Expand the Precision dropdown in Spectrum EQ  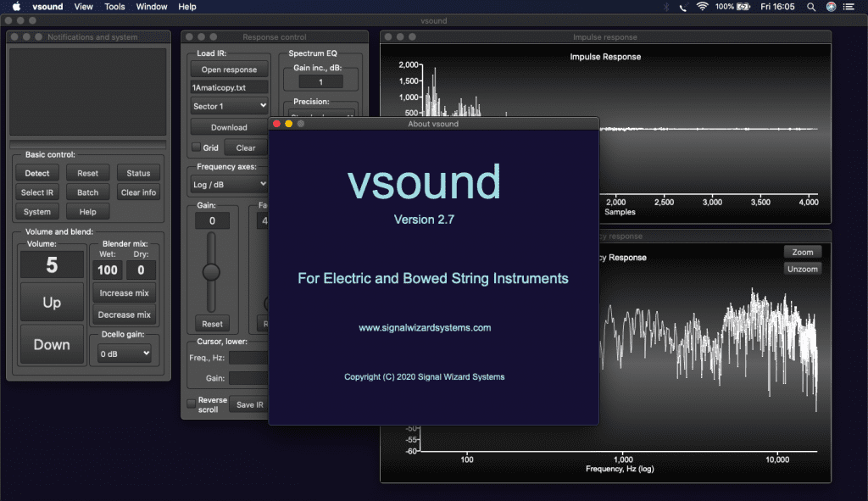[320, 114]
